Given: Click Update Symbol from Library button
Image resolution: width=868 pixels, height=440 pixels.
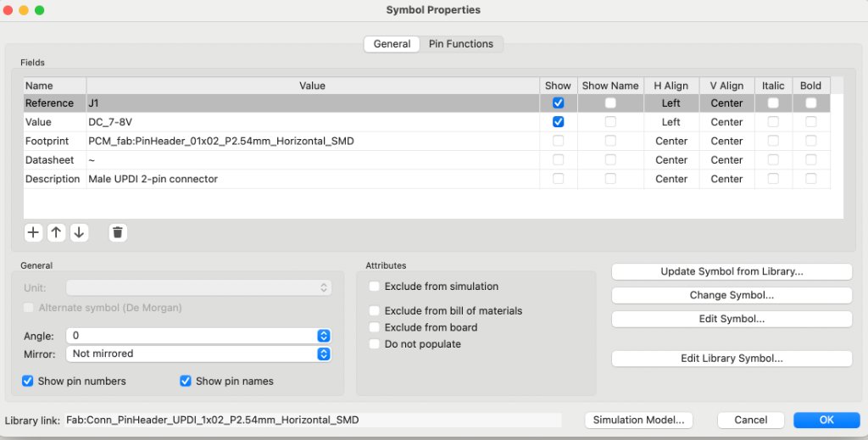Looking at the screenshot, I should pyautogui.click(x=732, y=271).
